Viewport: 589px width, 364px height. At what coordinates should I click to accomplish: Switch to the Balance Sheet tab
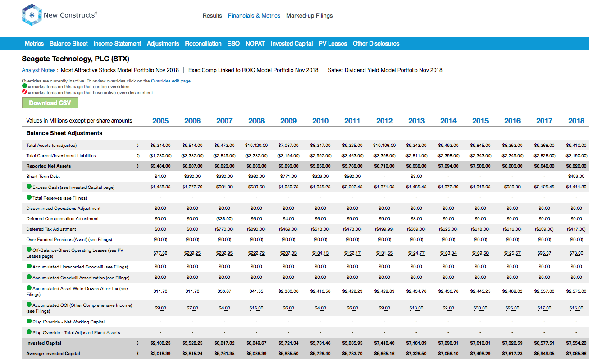pos(68,44)
